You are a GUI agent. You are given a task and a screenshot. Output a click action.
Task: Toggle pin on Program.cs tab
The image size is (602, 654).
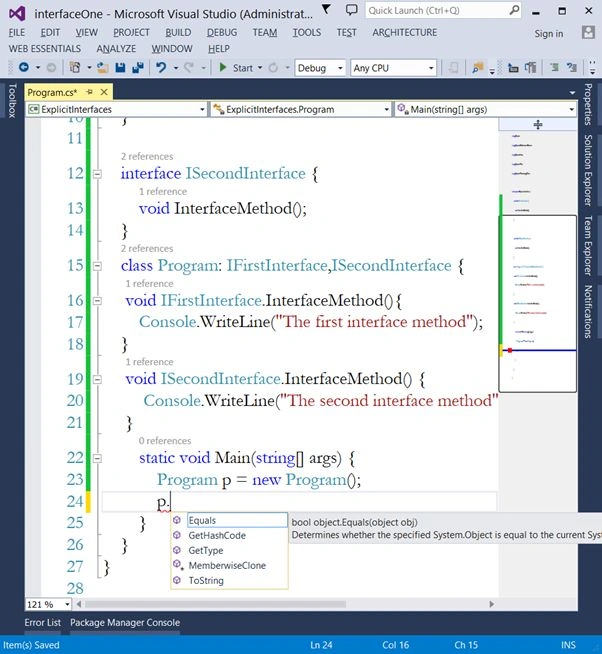click(x=89, y=92)
